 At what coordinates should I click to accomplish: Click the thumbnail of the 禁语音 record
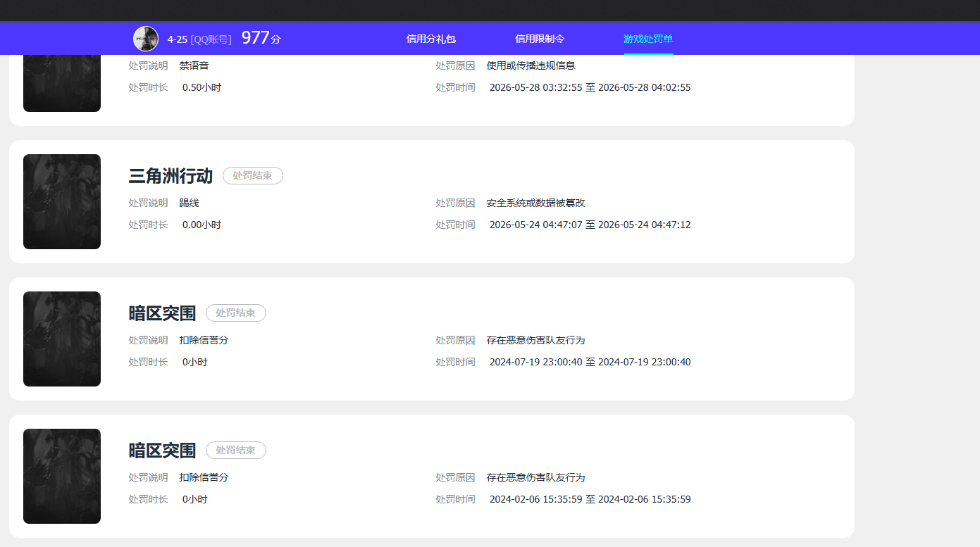[62, 83]
